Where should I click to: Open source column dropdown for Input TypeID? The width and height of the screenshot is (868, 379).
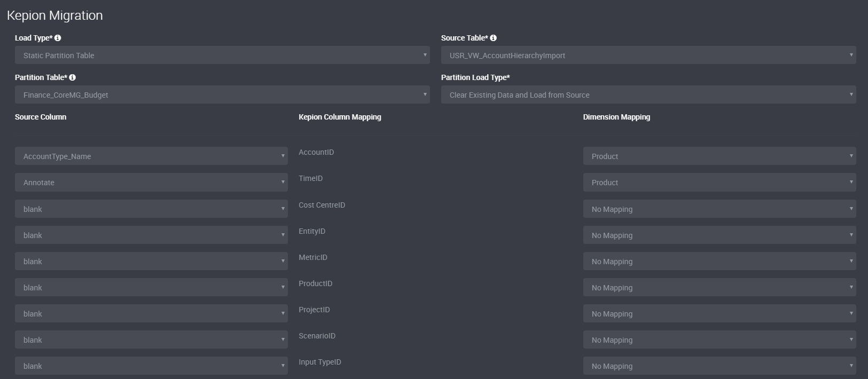pos(151,366)
